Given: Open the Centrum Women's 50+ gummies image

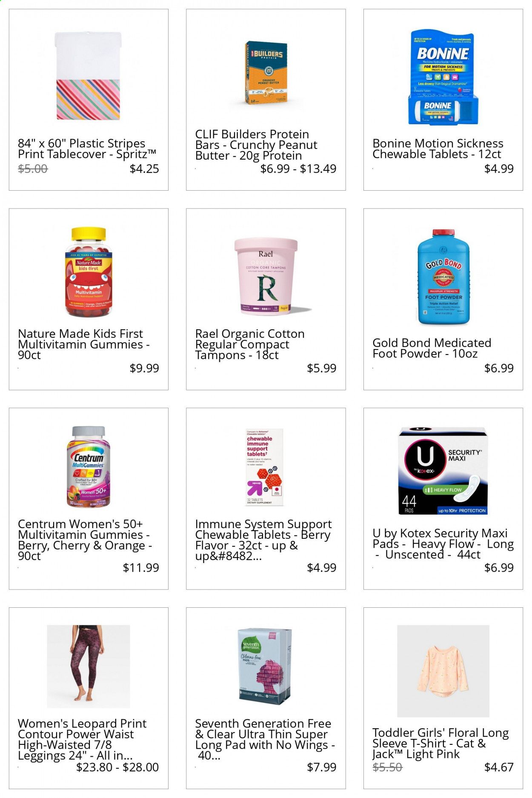Looking at the screenshot, I should pyautogui.click(x=89, y=466).
